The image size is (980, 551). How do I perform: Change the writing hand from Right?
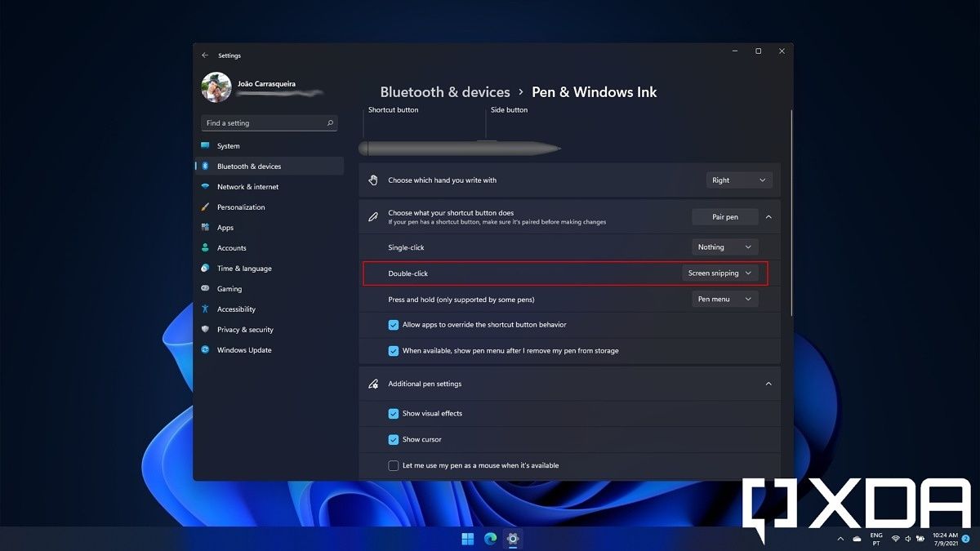tap(739, 180)
